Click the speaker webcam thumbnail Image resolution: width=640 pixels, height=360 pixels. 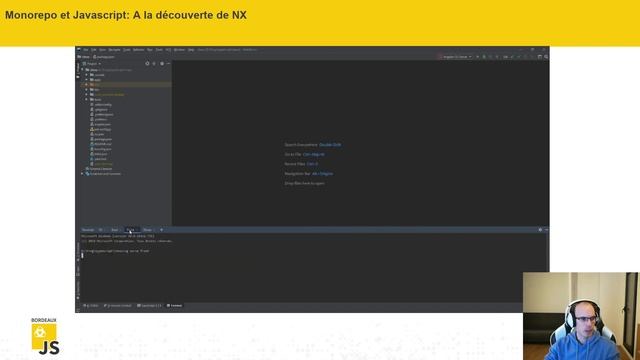(581, 316)
